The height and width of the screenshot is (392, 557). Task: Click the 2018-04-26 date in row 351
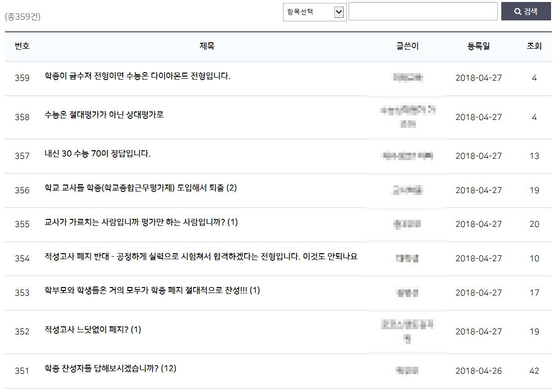pyautogui.click(x=478, y=371)
